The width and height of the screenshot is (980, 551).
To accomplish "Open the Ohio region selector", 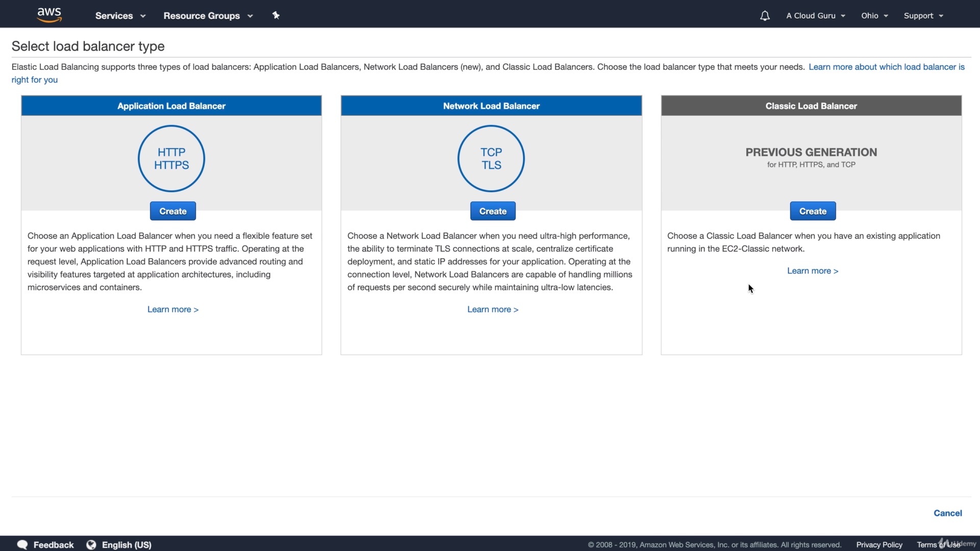I will [874, 16].
